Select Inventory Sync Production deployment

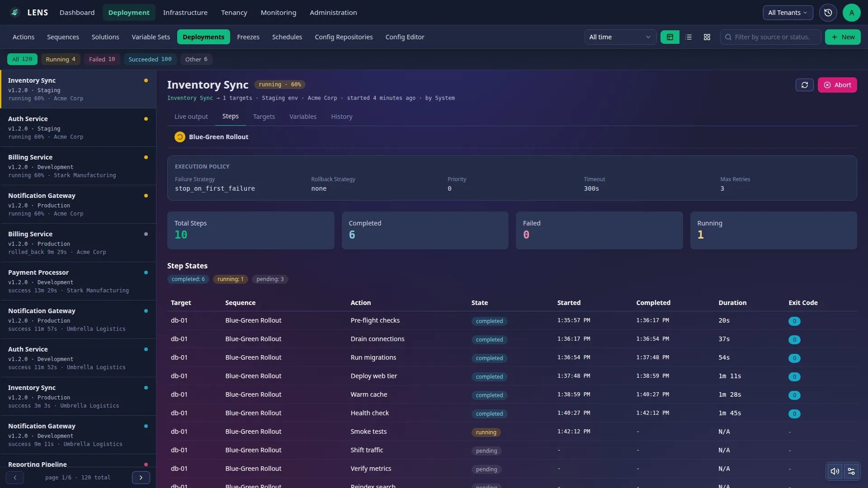click(78, 396)
